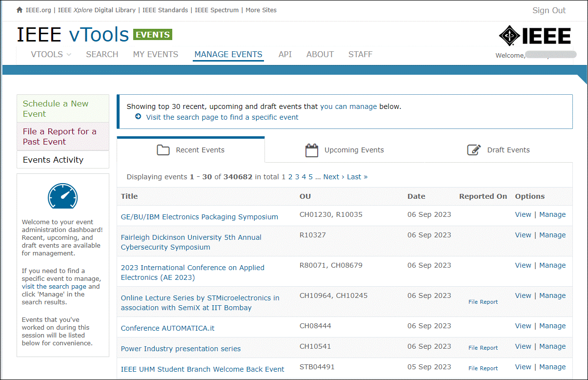Open 'Schedule a New Event'

55,108
